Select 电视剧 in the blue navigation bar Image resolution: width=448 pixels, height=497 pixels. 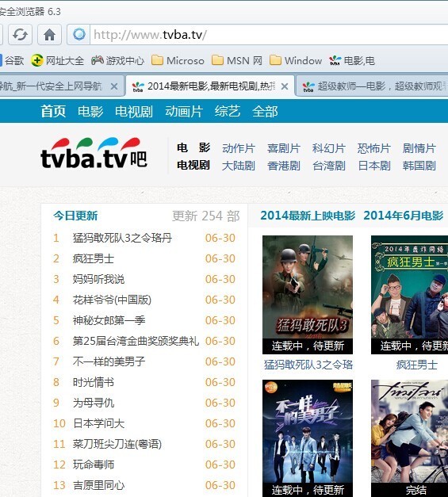point(134,112)
